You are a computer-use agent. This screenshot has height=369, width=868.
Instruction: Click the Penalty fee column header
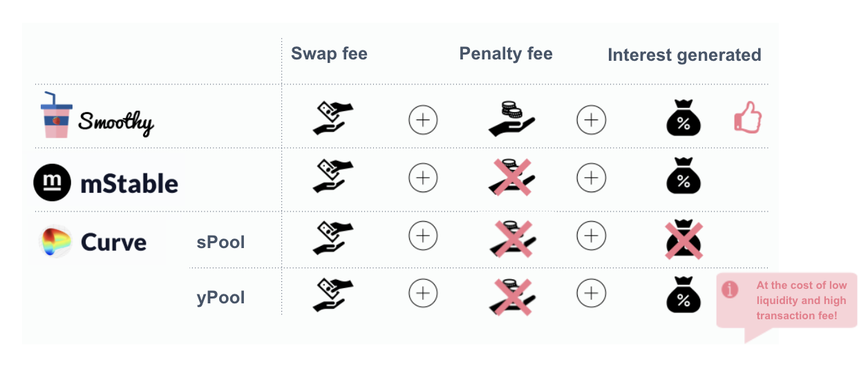tap(506, 54)
